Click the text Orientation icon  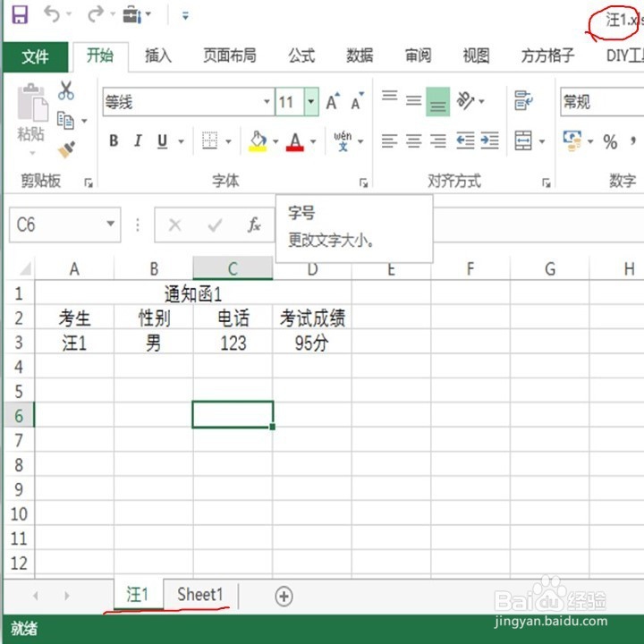[x=466, y=101]
